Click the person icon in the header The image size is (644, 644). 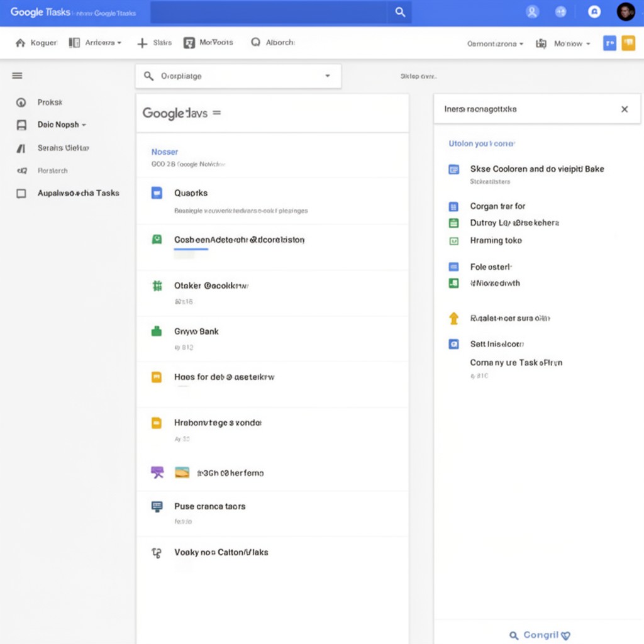pyautogui.click(x=532, y=12)
